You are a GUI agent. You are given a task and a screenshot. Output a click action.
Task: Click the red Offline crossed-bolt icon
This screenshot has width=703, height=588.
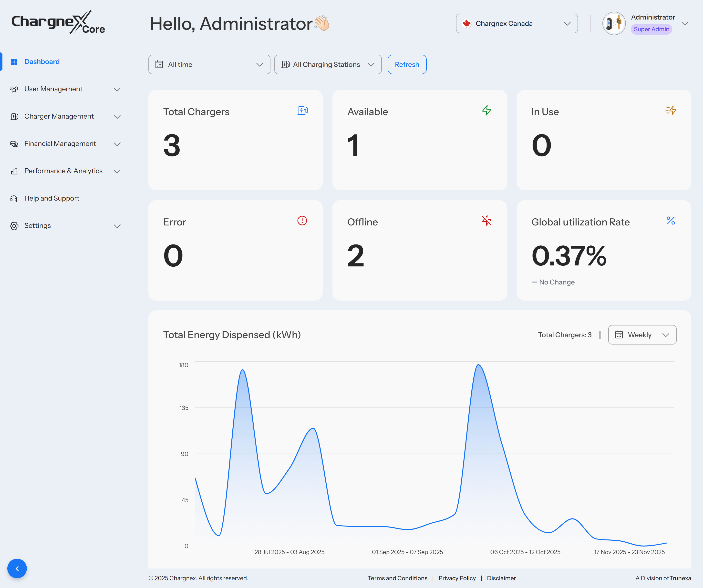486,221
